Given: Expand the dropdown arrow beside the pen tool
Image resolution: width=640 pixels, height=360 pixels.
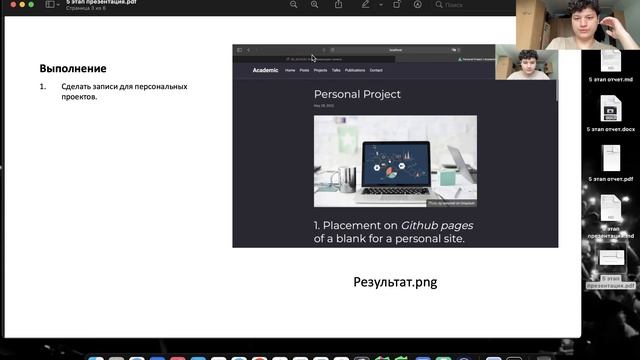Looking at the screenshot, I should 381,5.
